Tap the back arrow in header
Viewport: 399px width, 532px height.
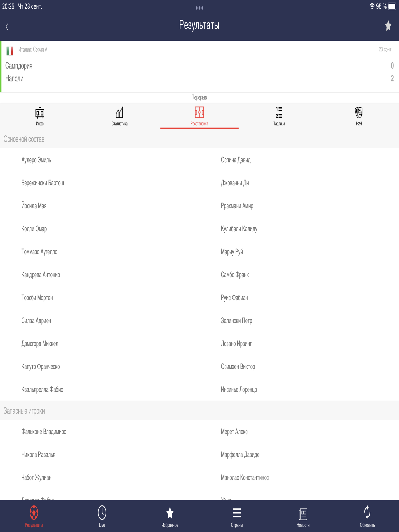7,26
